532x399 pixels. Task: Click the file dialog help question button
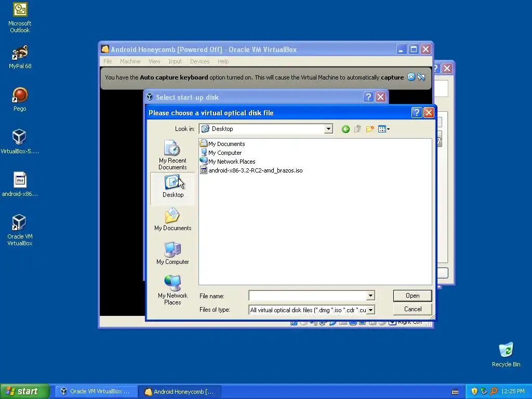[x=416, y=113]
